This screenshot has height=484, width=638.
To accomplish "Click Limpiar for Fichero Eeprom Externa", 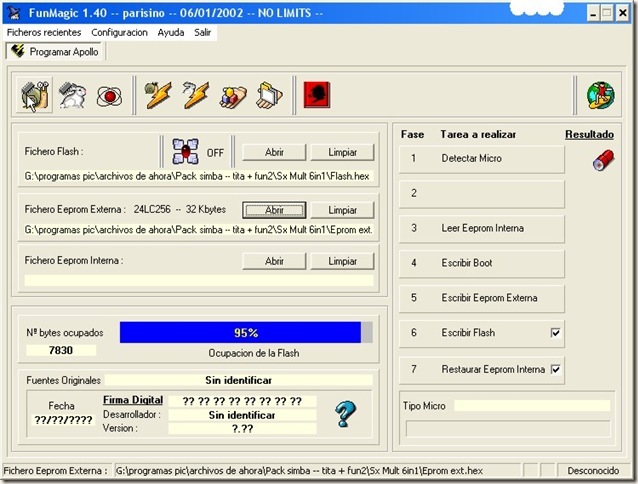I will tap(342, 210).
